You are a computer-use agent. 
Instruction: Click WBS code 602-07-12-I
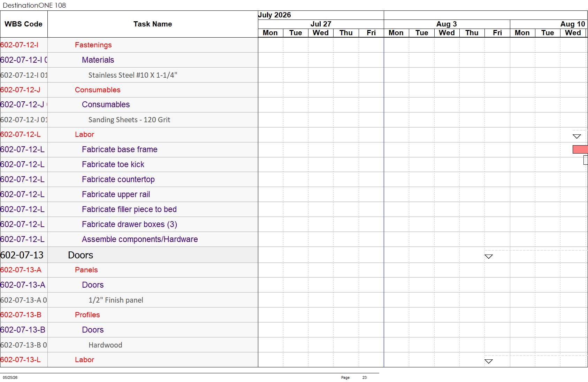(x=20, y=45)
